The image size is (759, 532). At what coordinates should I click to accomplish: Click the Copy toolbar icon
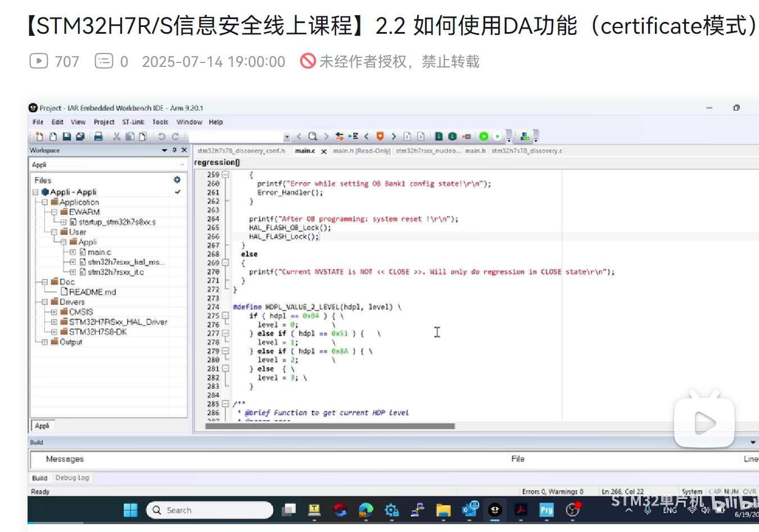(x=130, y=136)
